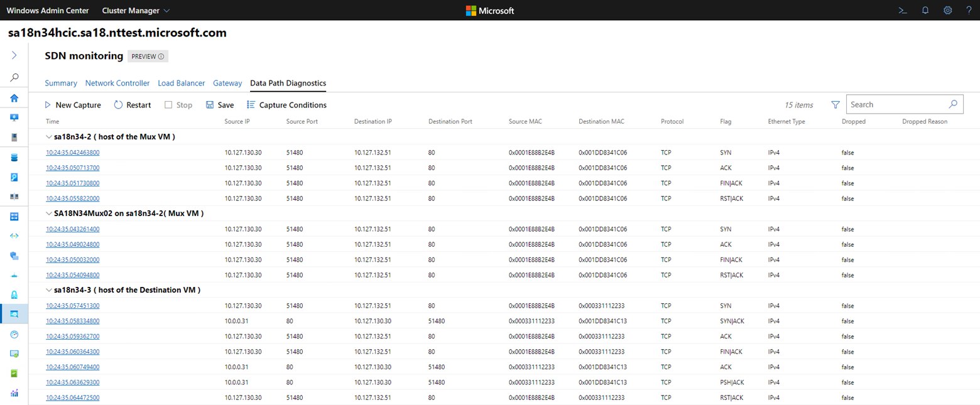Click the Preview info badge

point(148,57)
